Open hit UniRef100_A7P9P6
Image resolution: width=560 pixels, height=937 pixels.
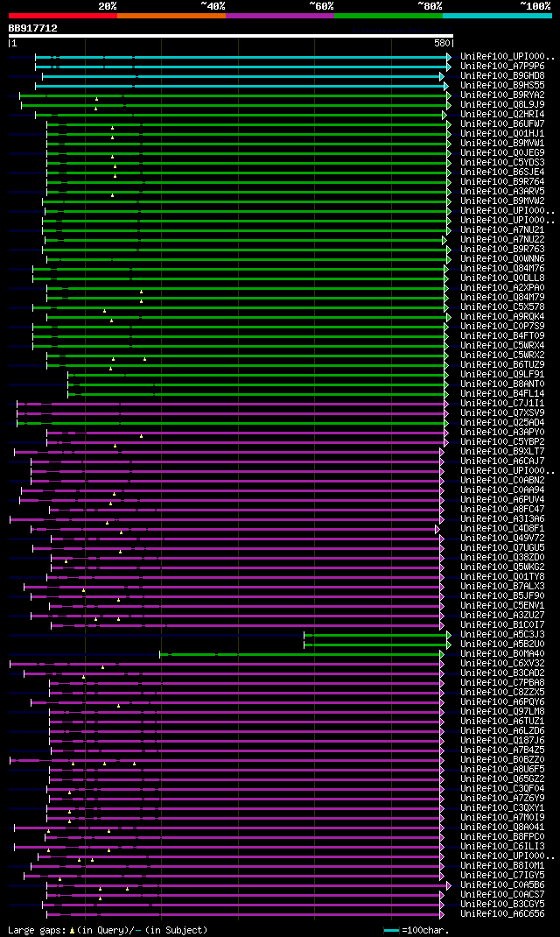tap(502, 66)
